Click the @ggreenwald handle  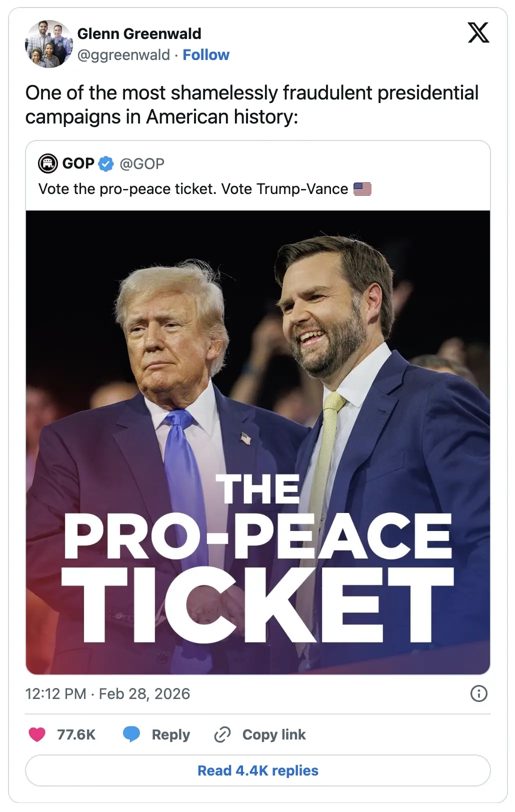tap(123, 54)
